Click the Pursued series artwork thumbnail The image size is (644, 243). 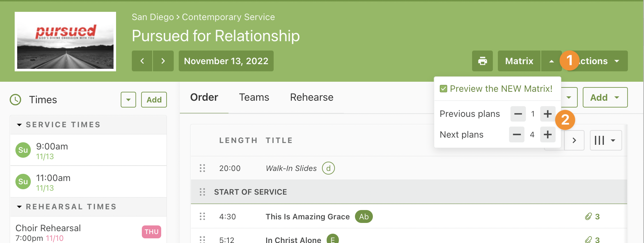pyautogui.click(x=65, y=42)
